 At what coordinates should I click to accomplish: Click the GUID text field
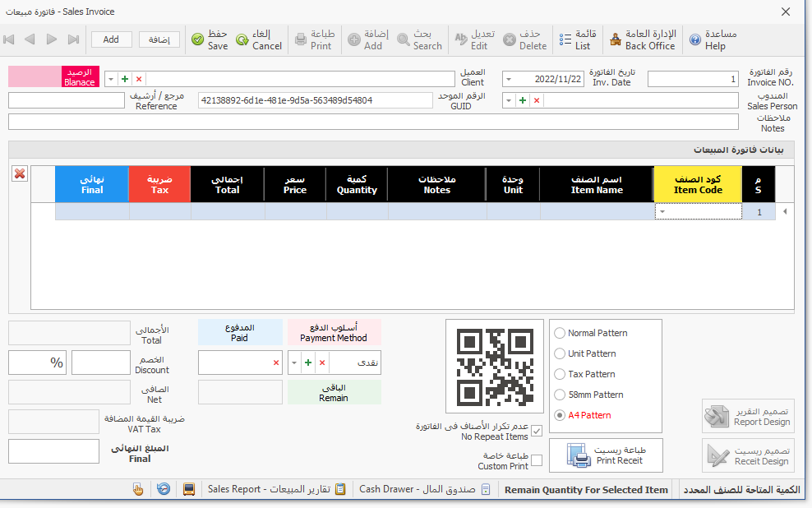(316, 100)
